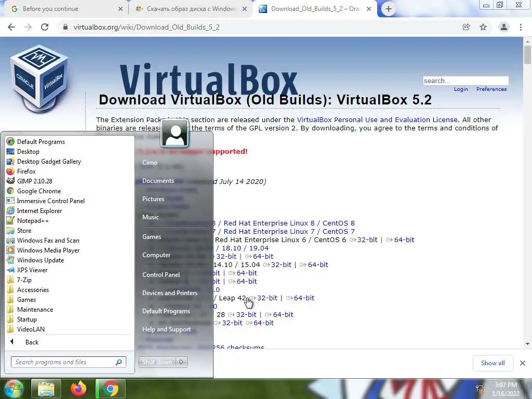Switch to the Скачать образ диска tab
This screenshot has width=532, height=399.
point(191,9)
